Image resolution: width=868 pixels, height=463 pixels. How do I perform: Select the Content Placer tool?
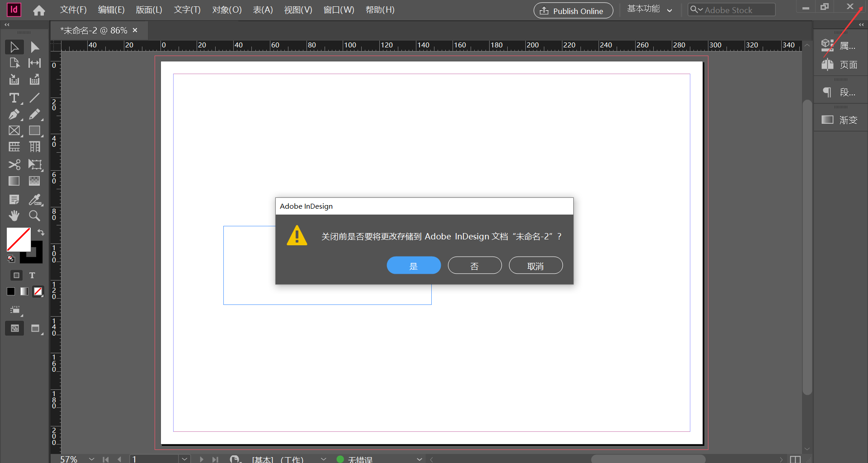[x=35, y=80]
